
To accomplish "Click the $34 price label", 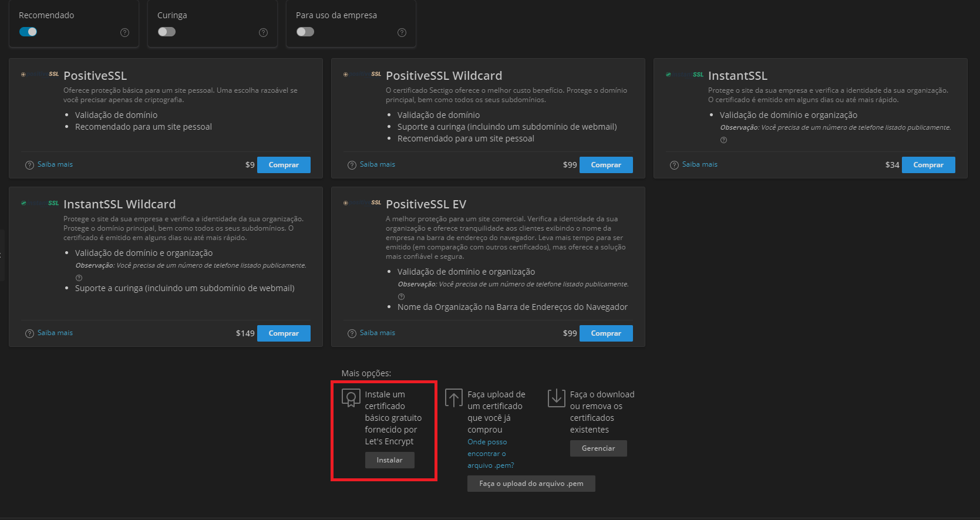I will coord(892,165).
